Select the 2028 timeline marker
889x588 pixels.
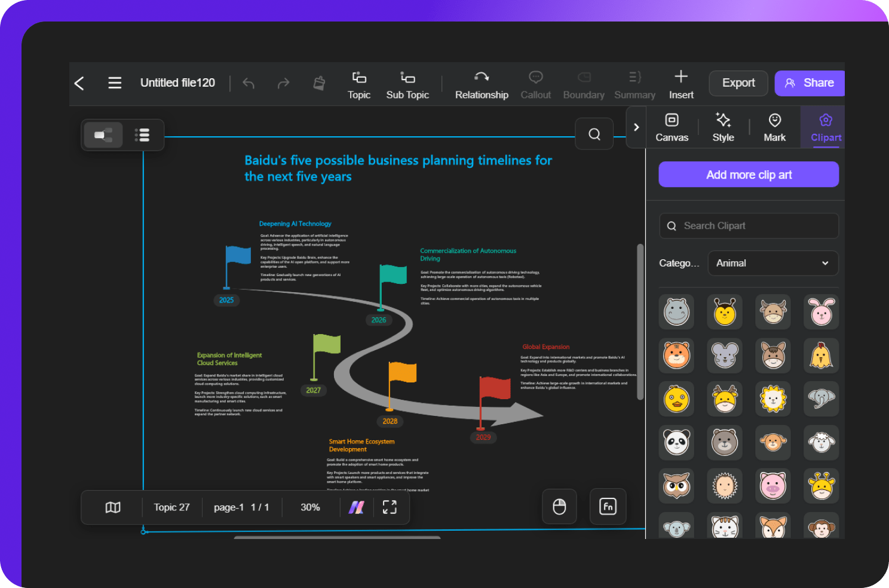[390, 421]
